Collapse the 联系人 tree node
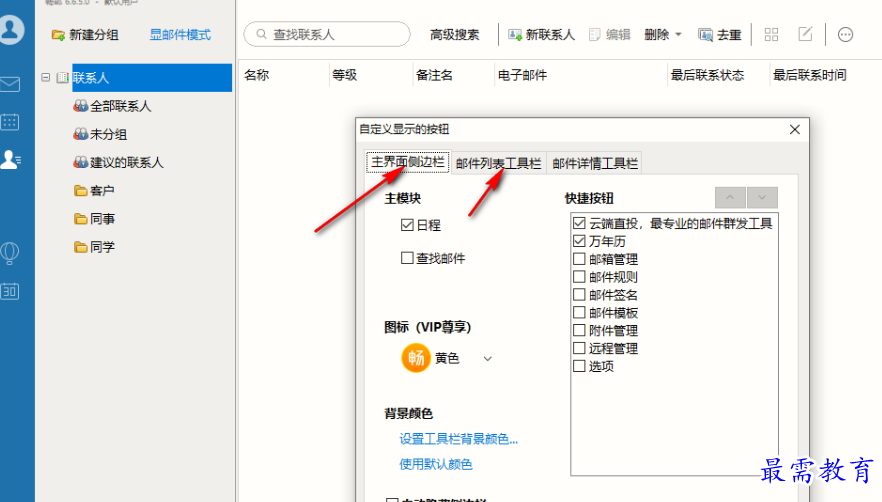 pos(46,77)
